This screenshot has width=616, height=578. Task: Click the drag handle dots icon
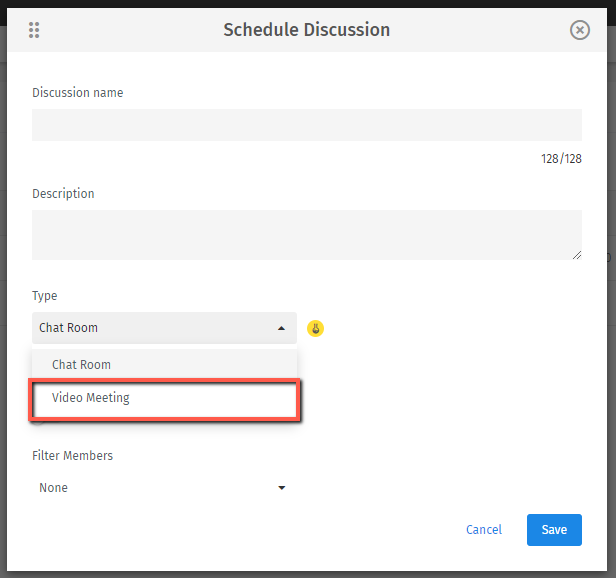tap(34, 30)
